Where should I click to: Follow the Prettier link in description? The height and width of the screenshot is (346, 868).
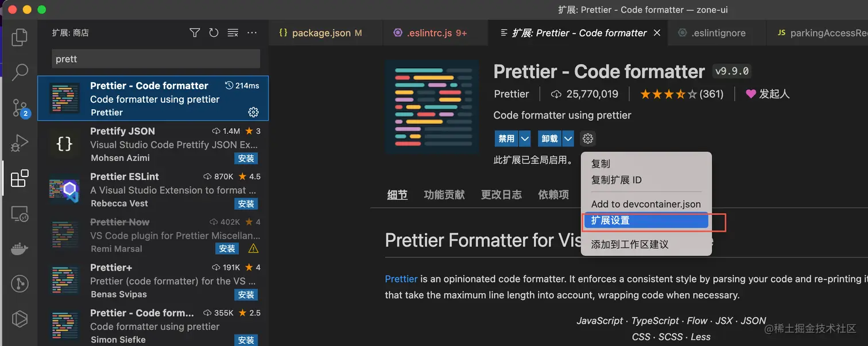(x=401, y=279)
